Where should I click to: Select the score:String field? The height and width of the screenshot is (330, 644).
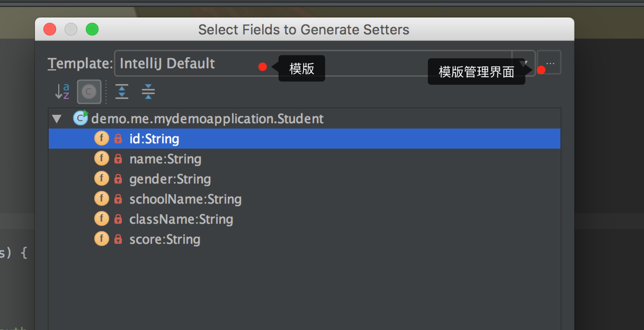tap(165, 240)
